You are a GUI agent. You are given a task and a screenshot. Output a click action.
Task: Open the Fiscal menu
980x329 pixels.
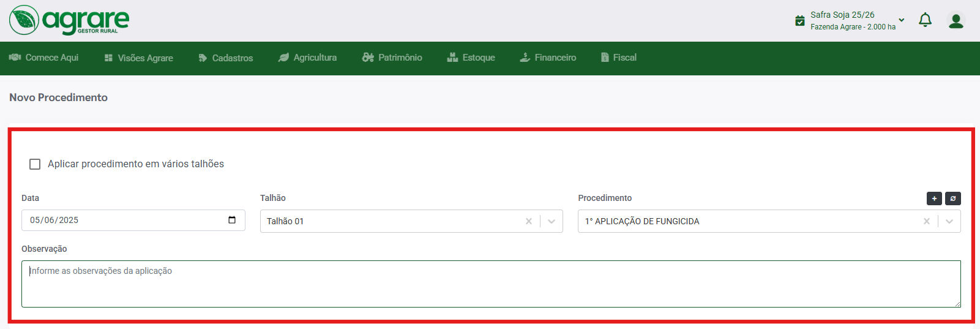618,58
